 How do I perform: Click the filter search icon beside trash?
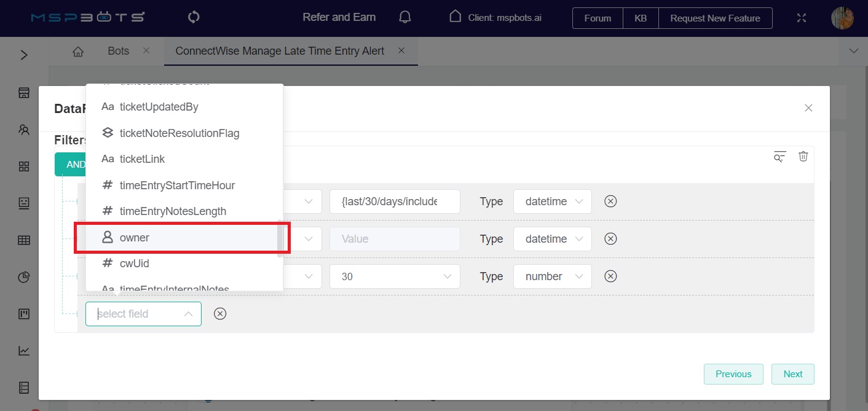click(x=779, y=157)
